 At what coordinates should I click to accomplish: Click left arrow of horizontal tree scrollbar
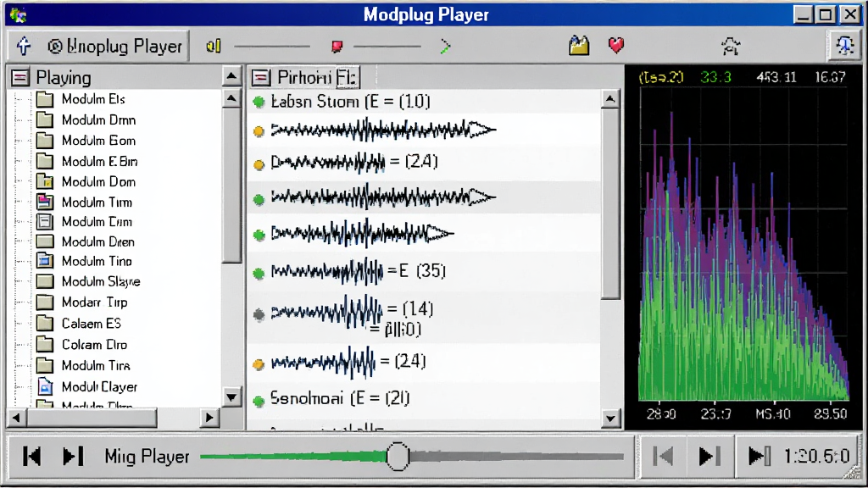click(x=16, y=418)
